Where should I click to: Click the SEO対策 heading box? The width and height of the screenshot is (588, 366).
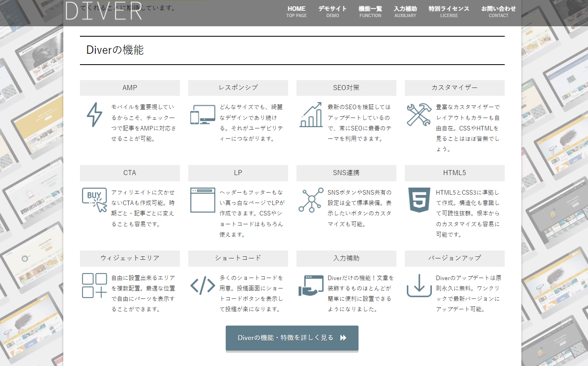(346, 88)
